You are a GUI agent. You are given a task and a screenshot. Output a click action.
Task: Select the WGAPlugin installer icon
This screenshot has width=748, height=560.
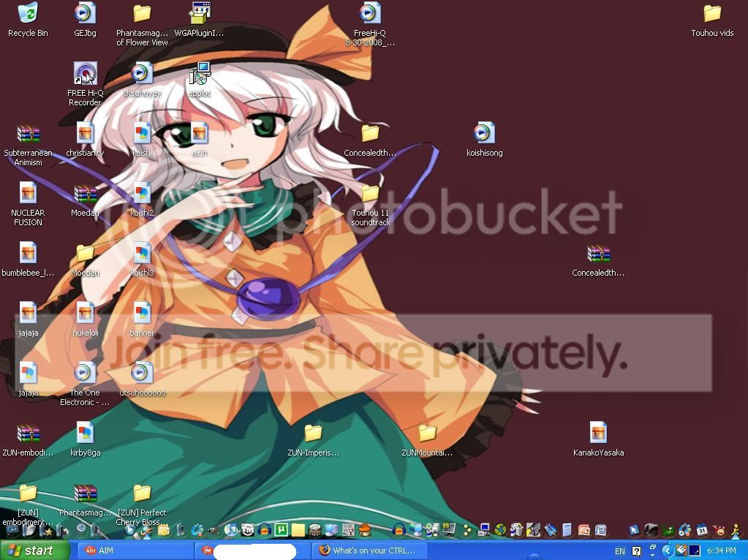pyautogui.click(x=199, y=15)
